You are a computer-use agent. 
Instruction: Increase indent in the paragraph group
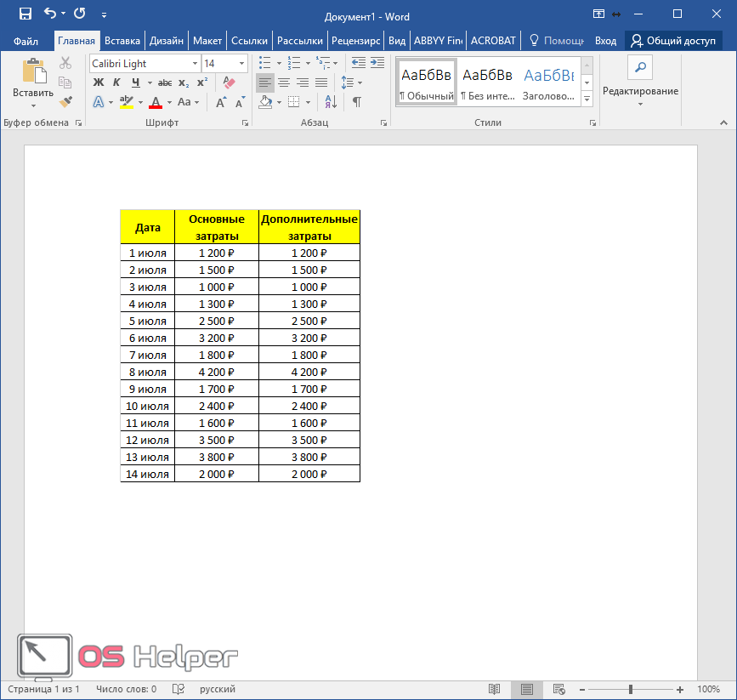(377, 63)
